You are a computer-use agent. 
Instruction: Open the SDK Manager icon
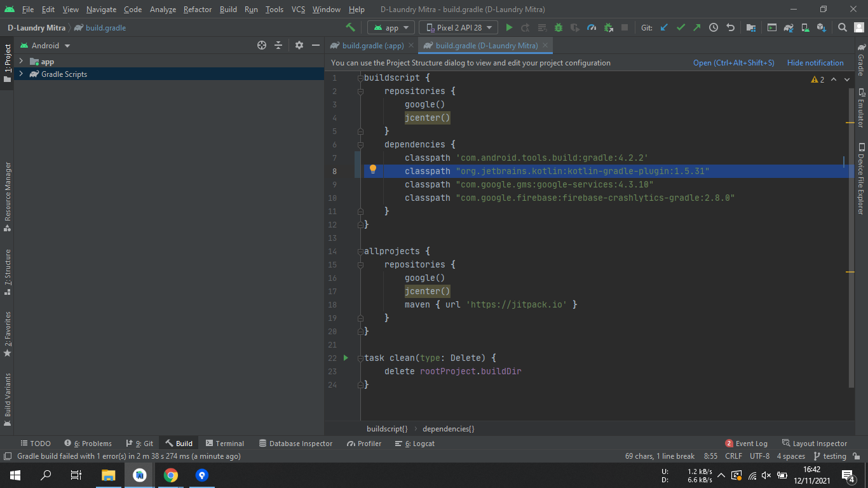pyautogui.click(x=822, y=27)
